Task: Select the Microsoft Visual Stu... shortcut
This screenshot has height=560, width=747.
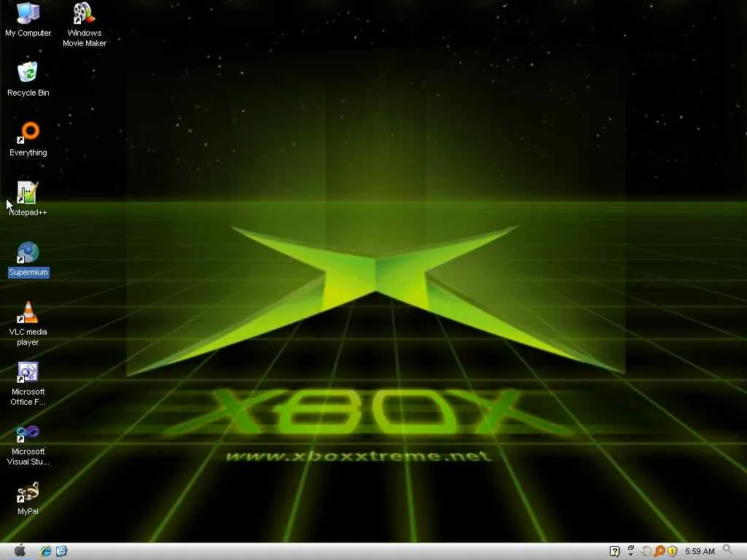Action: point(28,444)
